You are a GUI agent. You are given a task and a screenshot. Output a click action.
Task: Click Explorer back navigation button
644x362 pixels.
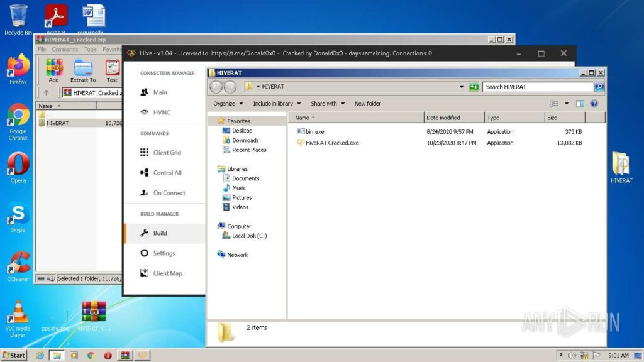(x=216, y=87)
